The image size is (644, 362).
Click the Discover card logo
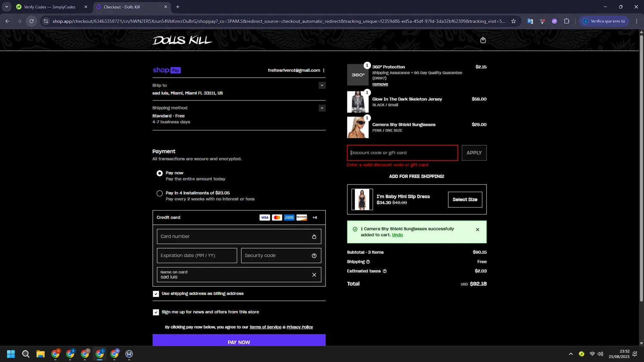302,217
